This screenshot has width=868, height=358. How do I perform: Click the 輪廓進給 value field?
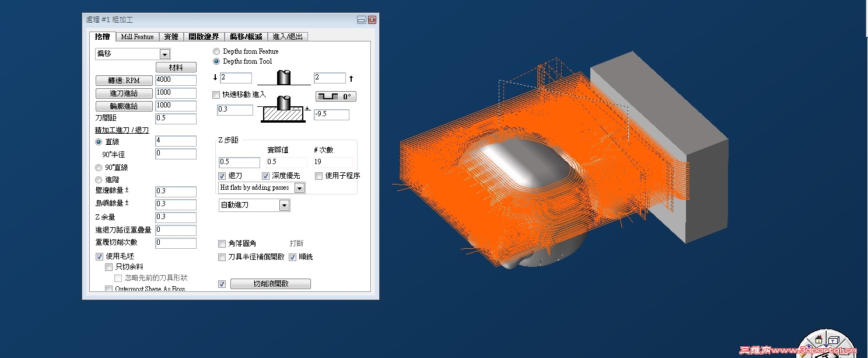coord(176,106)
